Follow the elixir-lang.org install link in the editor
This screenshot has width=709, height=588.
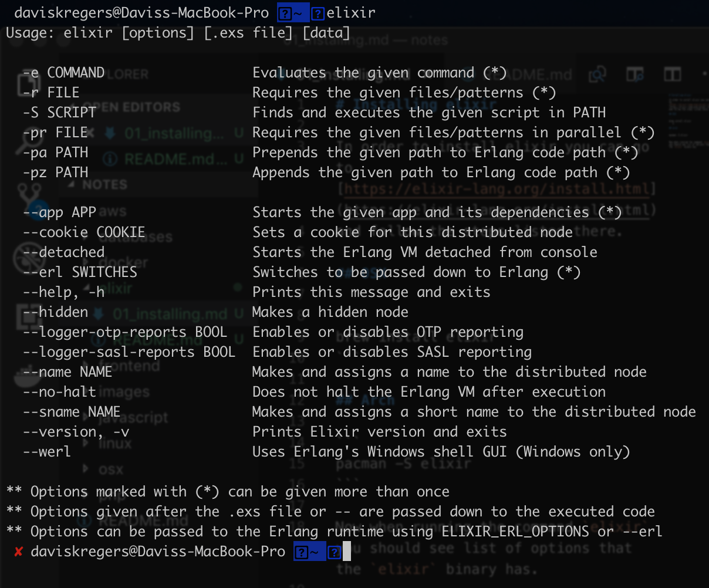pos(496,189)
